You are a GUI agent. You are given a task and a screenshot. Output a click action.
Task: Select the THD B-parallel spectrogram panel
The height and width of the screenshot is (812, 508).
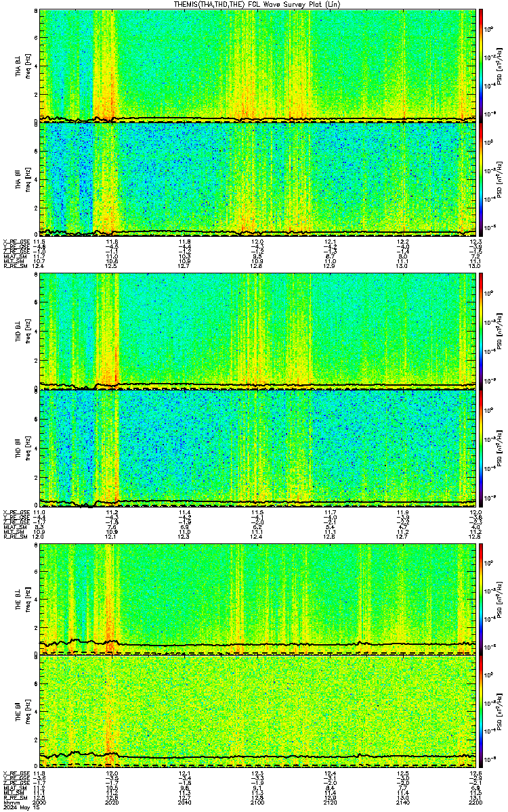pos(258,448)
